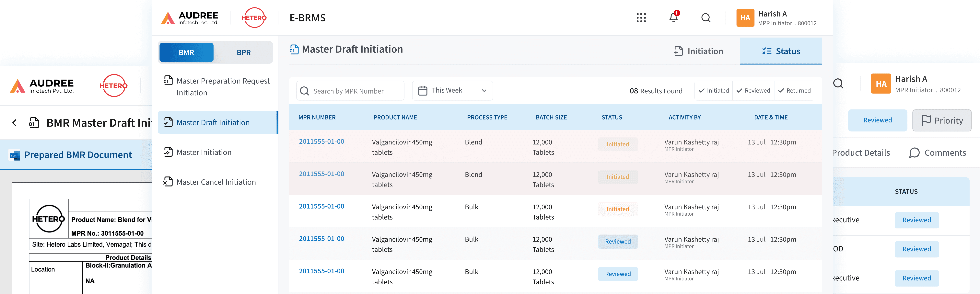The image size is (980, 294).
Task: Toggle the Returned status filter
Action: [794, 91]
